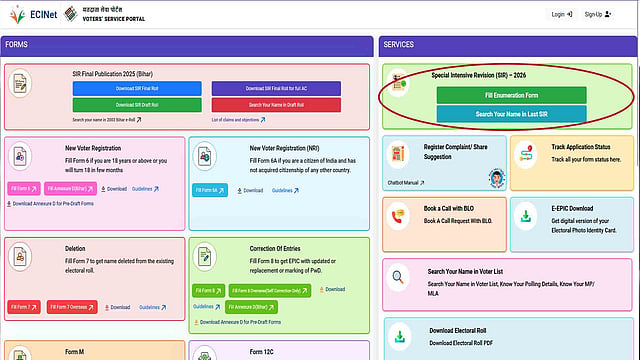Image resolution: width=640 pixels, height=360 pixels.
Task: Click Search Your Name in Last SIR
Action: pyautogui.click(x=511, y=114)
